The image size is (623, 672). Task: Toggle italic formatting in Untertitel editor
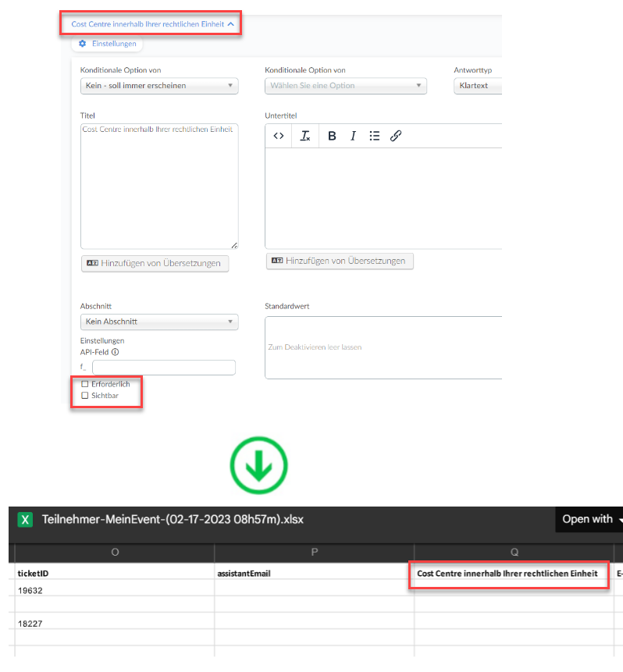tap(353, 136)
